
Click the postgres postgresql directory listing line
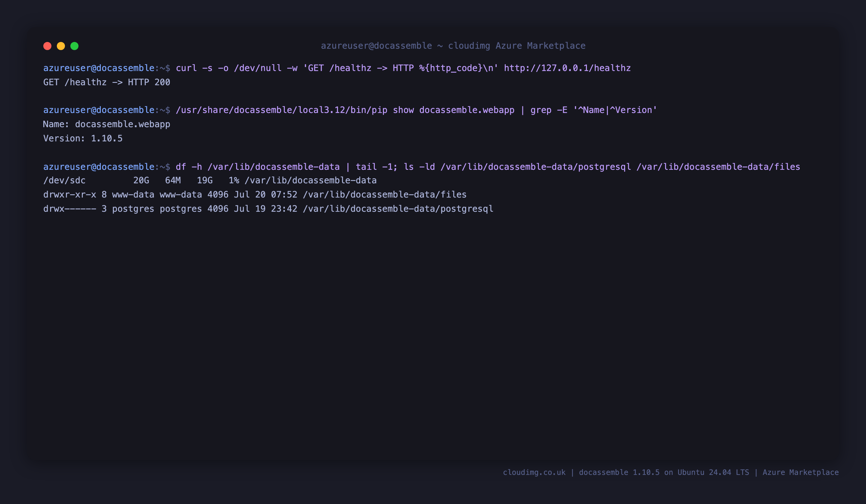(x=268, y=209)
